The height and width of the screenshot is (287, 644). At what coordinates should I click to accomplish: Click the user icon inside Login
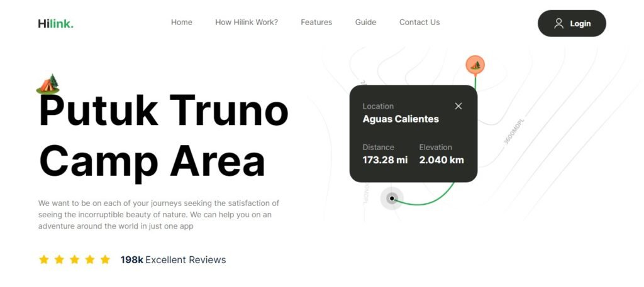click(558, 23)
